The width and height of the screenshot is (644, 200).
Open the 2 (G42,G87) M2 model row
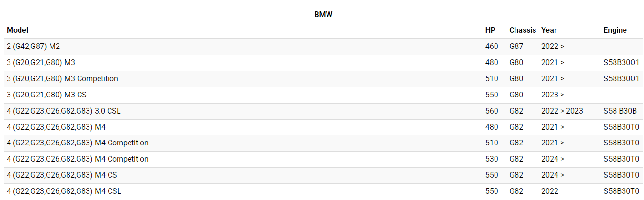pyautogui.click(x=33, y=47)
